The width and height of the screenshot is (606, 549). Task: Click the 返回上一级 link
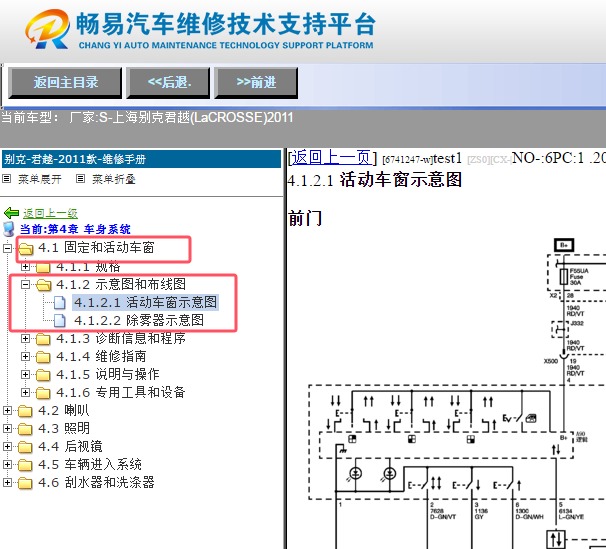coord(50,213)
